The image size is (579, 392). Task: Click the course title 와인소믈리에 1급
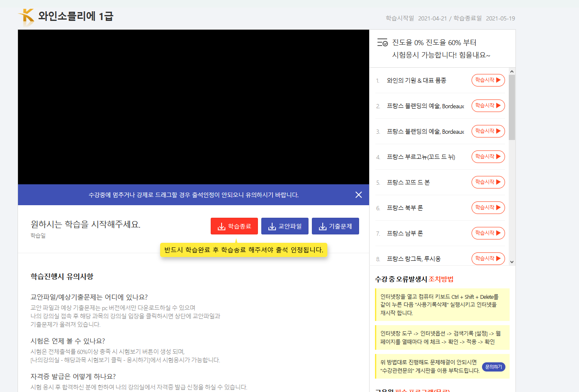click(76, 16)
